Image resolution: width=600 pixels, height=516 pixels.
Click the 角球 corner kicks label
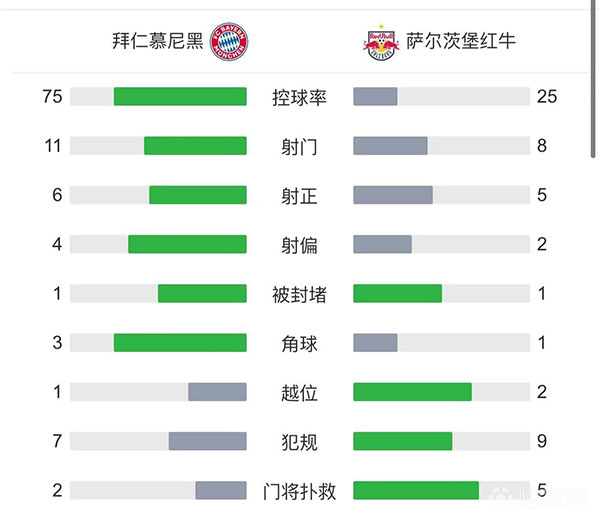pyautogui.click(x=300, y=343)
